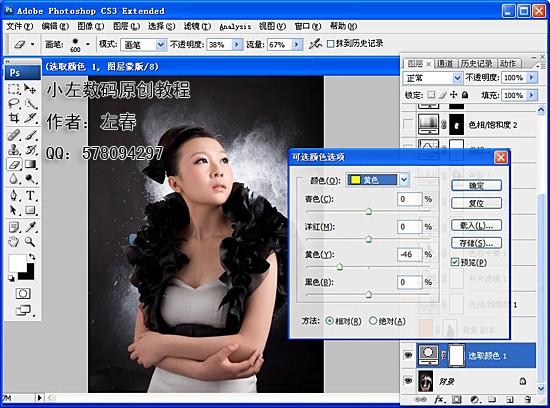
Task: Select the Zoom magnifier tool
Action: pos(30,241)
